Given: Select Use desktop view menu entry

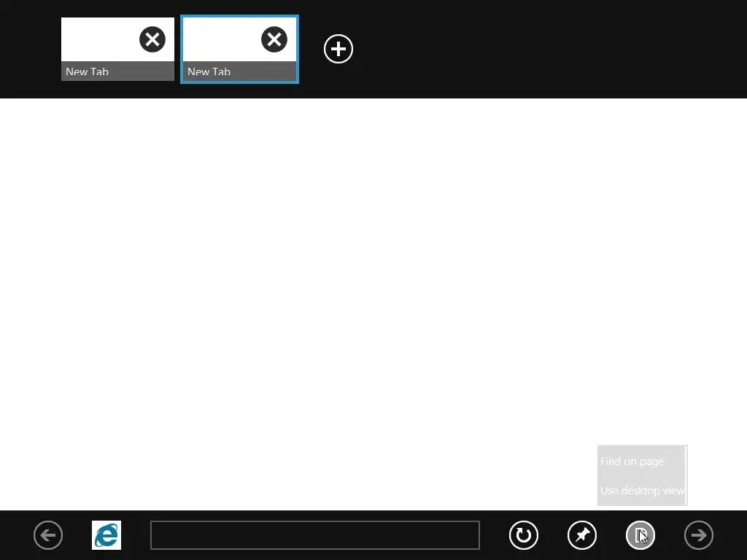Looking at the screenshot, I should pos(642,491).
